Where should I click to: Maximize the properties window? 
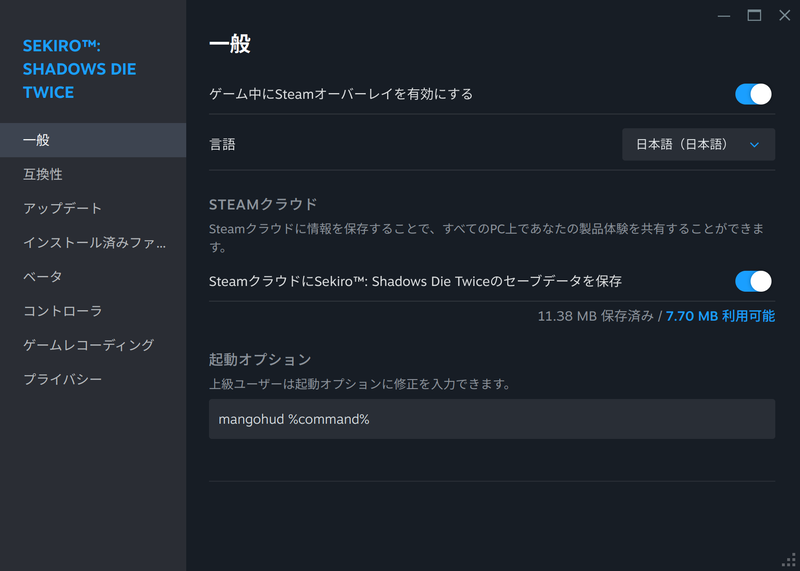(754, 16)
